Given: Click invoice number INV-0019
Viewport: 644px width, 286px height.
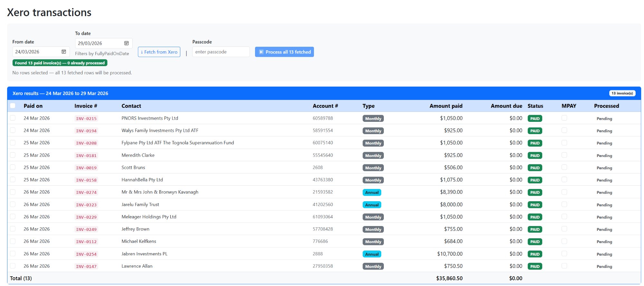Looking at the screenshot, I should 86,168.
